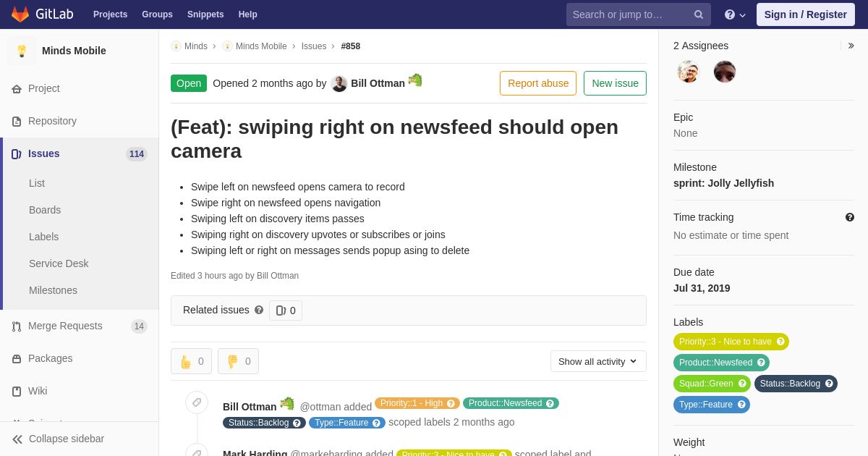Click the Bill Ottman author name link
The width and height of the screenshot is (868, 456).
[x=378, y=83]
